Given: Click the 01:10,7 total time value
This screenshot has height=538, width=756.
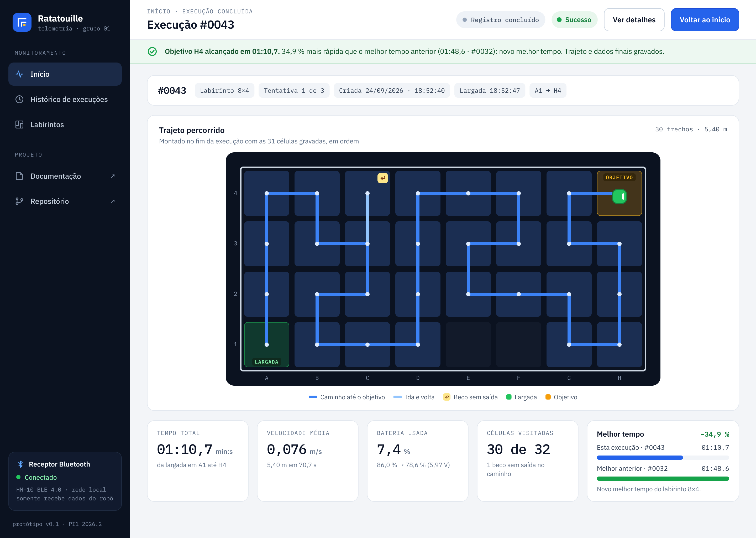Looking at the screenshot, I should pos(185,449).
